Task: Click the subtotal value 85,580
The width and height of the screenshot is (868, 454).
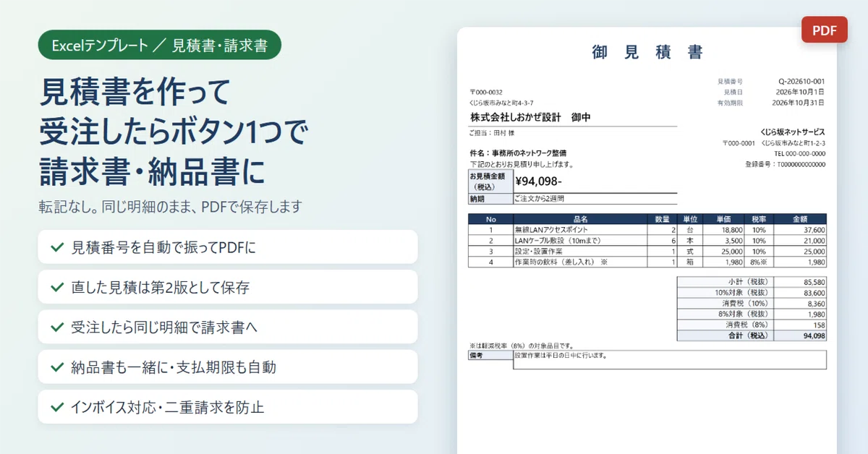Action: pyautogui.click(x=814, y=282)
